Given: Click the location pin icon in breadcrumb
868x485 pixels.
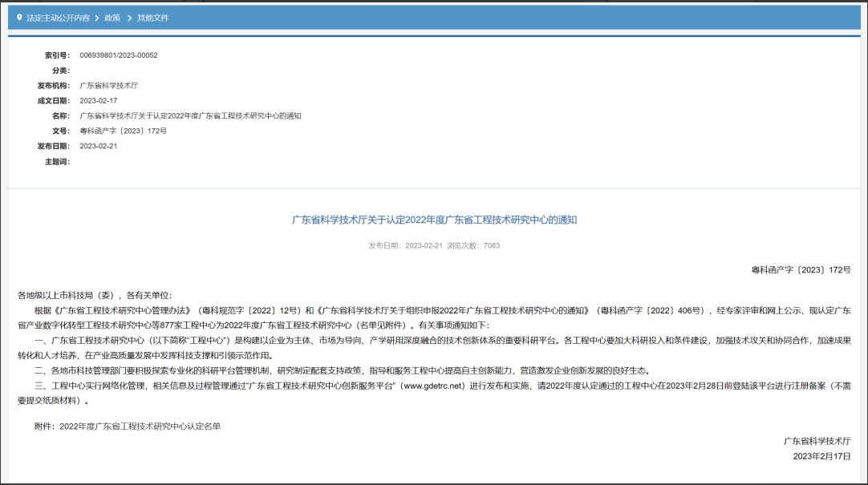Looking at the screenshot, I should 19,17.
